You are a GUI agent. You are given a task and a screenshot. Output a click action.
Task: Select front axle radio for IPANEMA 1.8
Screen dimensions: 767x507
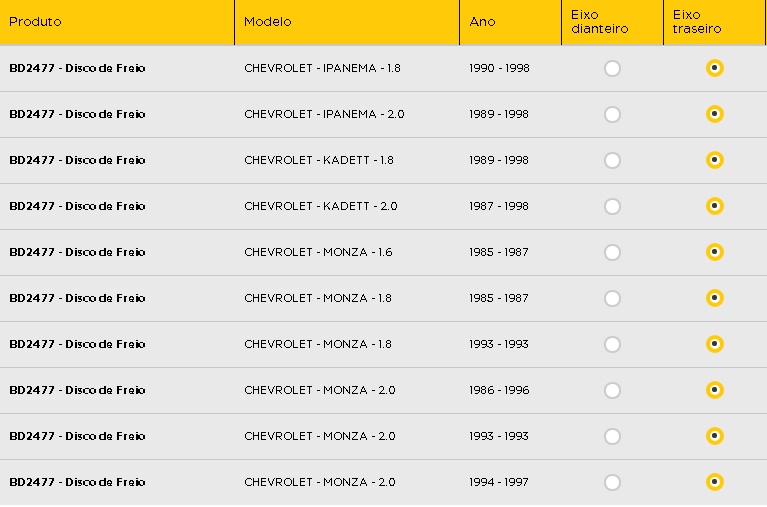(x=612, y=69)
